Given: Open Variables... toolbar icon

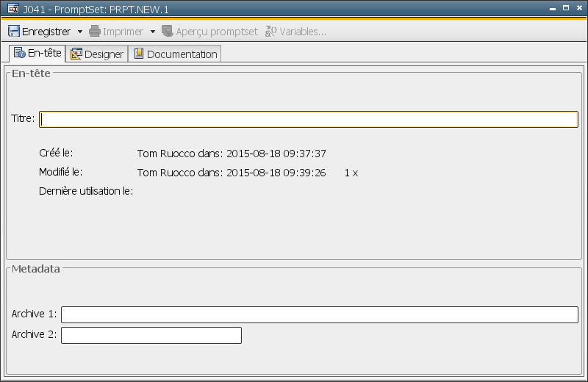Looking at the screenshot, I should click(x=270, y=31).
